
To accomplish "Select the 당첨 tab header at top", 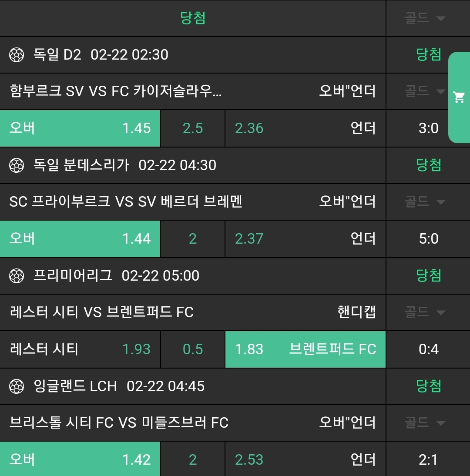I will [x=193, y=18].
